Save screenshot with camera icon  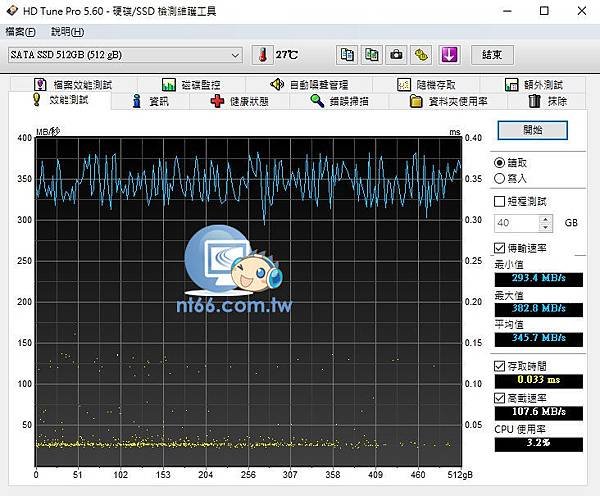pos(396,55)
